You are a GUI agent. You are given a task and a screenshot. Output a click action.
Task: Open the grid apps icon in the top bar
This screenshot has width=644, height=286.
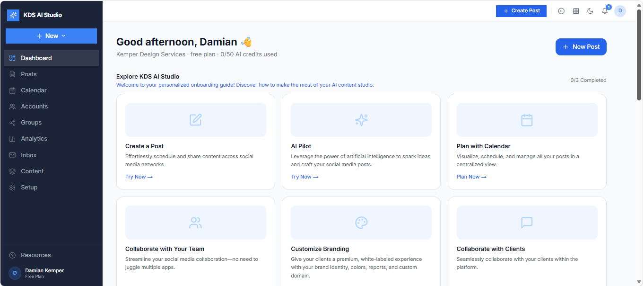[x=576, y=11]
